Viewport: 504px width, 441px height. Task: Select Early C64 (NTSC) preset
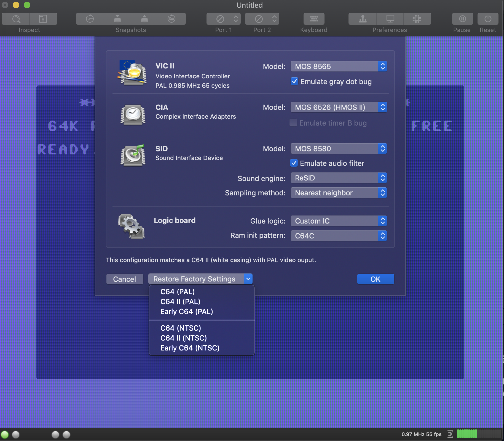pos(202,348)
